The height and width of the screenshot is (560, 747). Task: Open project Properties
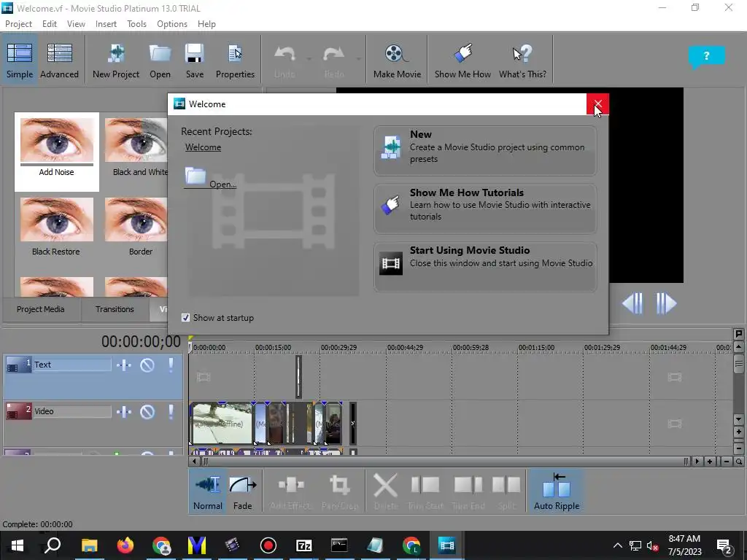tap(235, 60)
